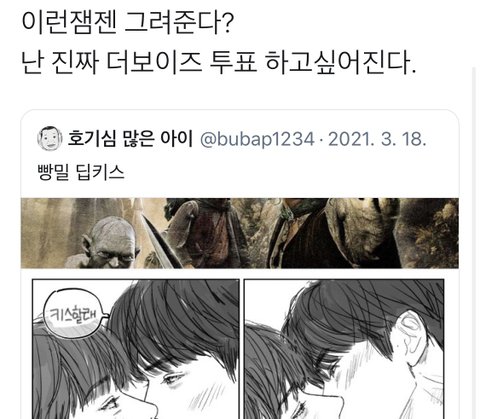The width and height of the screenshot is (480, 419).
Task: Click the sword blade in the banner image
Action: point(160,241)
